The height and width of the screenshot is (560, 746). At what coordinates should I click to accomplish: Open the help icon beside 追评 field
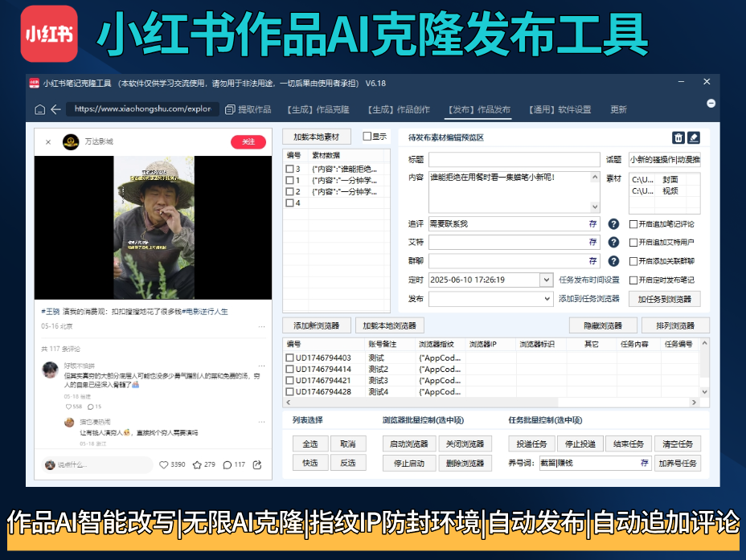coord(613,223)
